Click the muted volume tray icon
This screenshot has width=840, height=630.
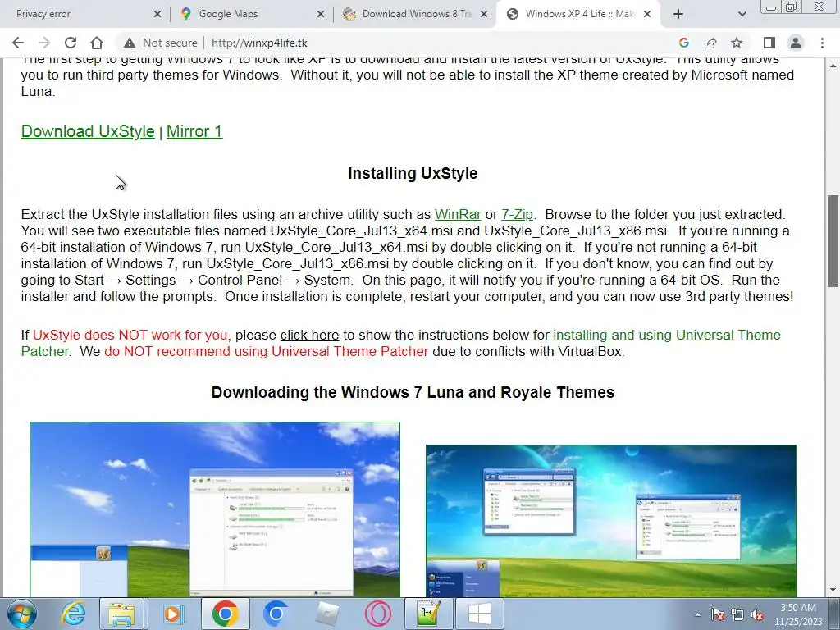pos(757,614)
